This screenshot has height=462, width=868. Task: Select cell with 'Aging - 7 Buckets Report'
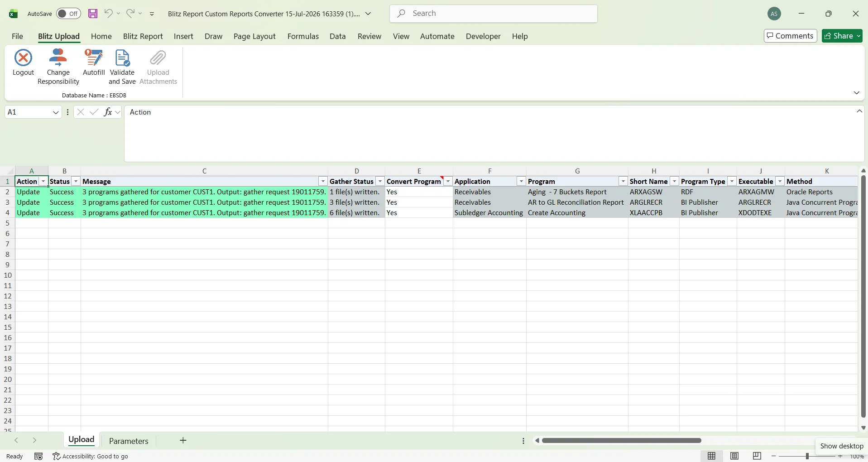577,192
